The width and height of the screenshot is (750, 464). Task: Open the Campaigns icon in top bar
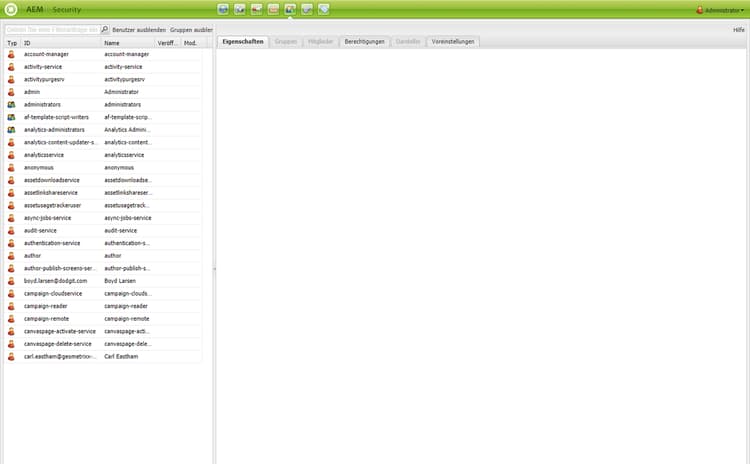click(256, 9)
